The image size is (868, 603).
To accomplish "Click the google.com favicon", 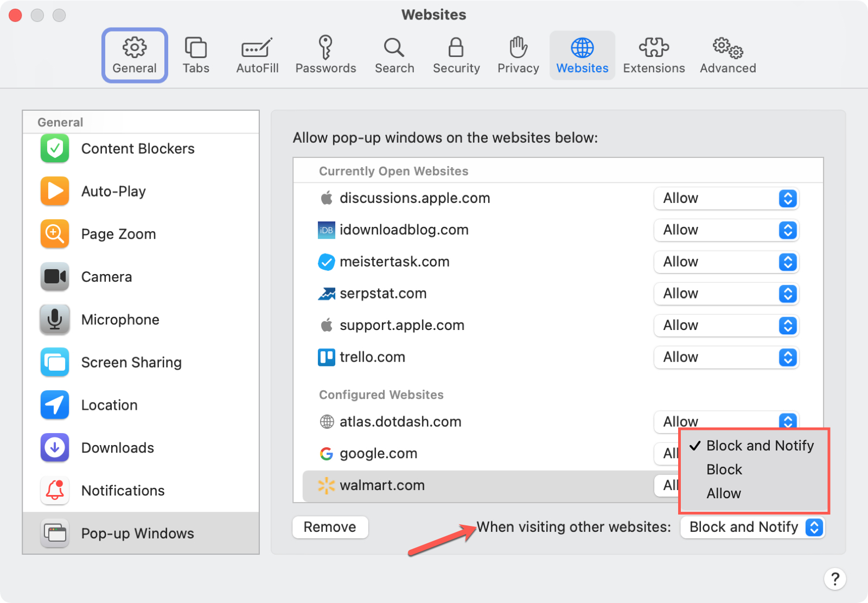I will pyautogui.click(x=327, y=454).
